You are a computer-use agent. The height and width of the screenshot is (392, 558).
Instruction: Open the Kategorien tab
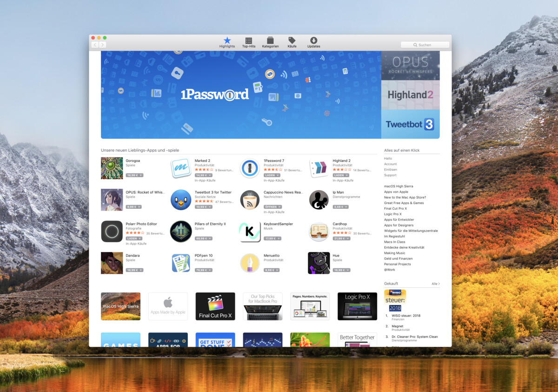[270, 42]
